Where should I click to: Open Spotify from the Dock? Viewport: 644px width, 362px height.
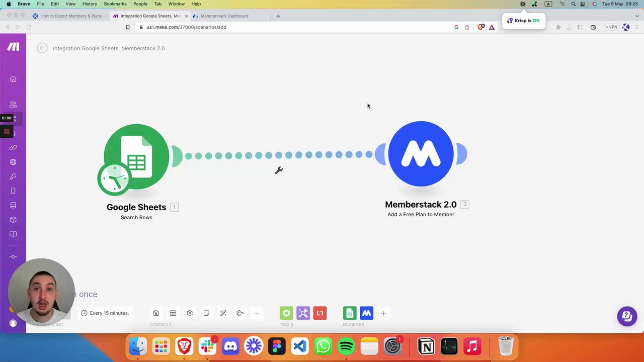point(346,346)
